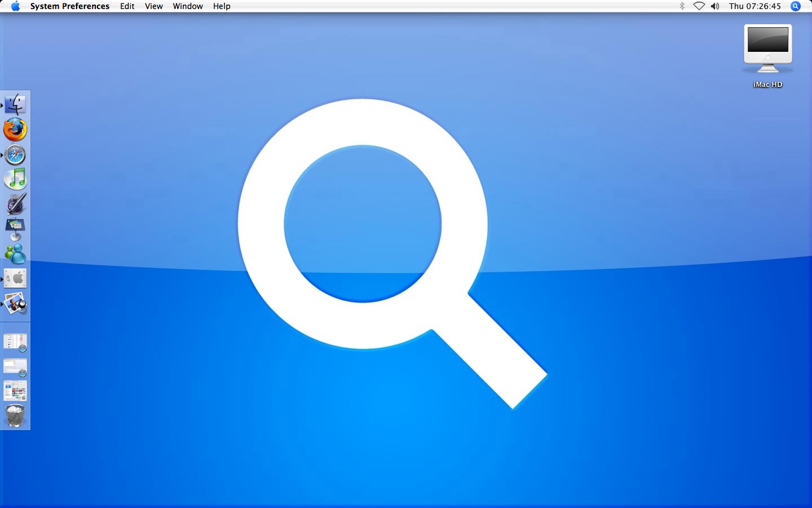Open Spotlight search in the menu bar
The height and width of the screenshot is (508, 812).
(796, 6)
